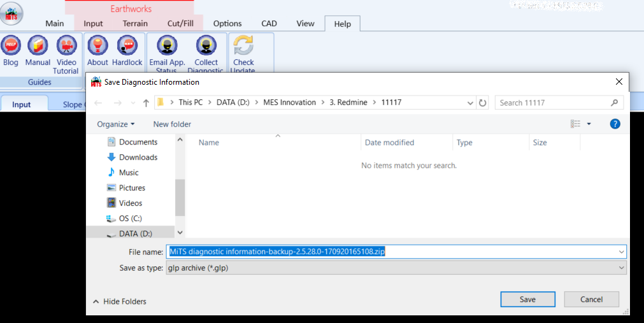This screenshot has height=323, width=644.
Task: Go up one folder level
Action: point(146,103)
